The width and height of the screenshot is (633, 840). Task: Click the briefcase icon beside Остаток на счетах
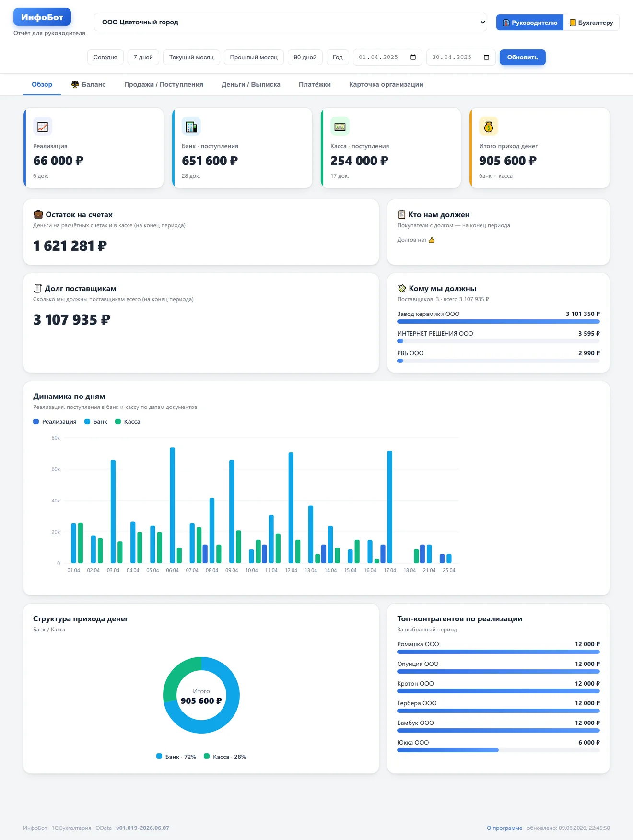(38, 214)
